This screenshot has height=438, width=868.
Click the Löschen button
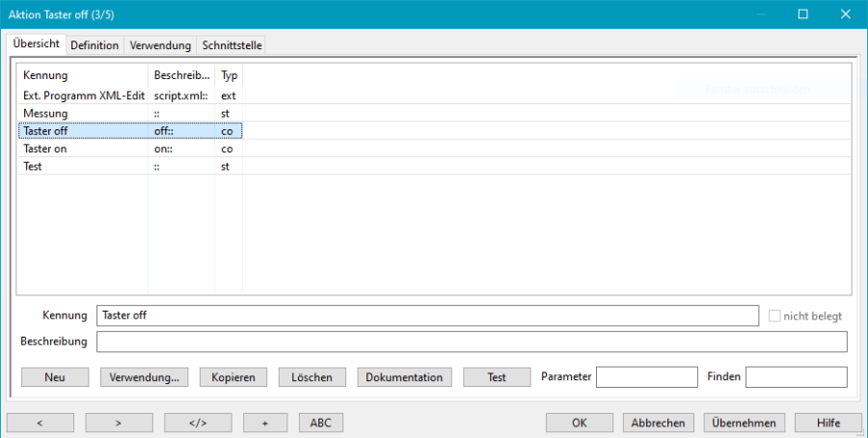coord(312,377)
